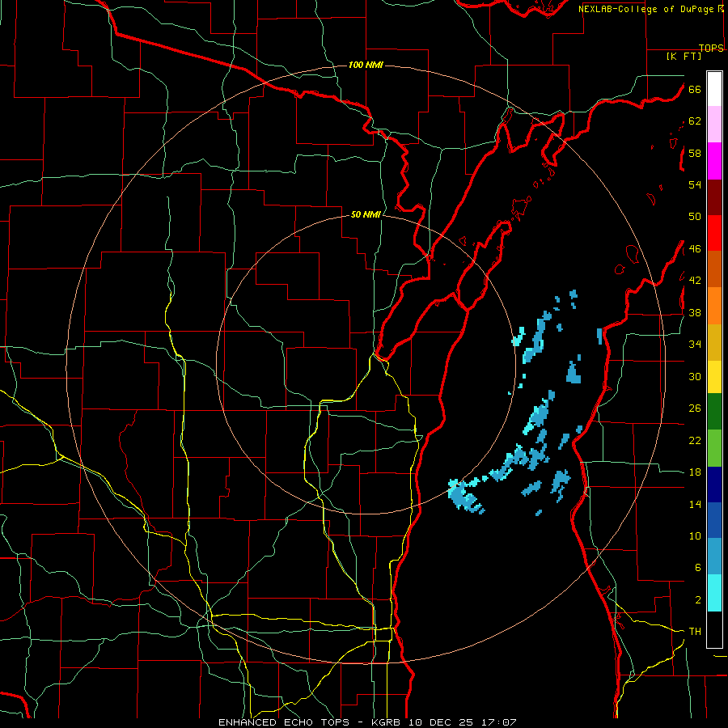Click the TH legend label

pyautogui.click(x=695, y=632)
